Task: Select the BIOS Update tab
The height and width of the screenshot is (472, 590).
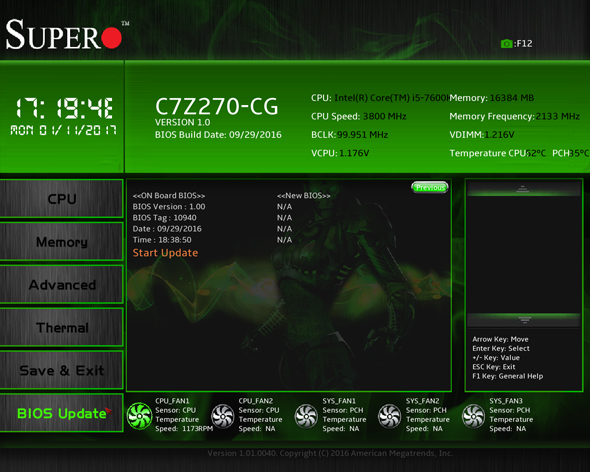Action: 62,413
